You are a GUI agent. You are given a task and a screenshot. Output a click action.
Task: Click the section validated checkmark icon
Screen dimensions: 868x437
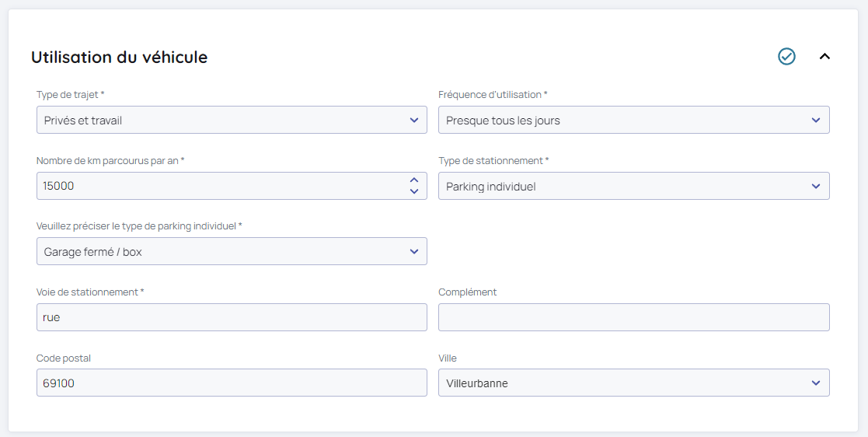pos(786,57)
